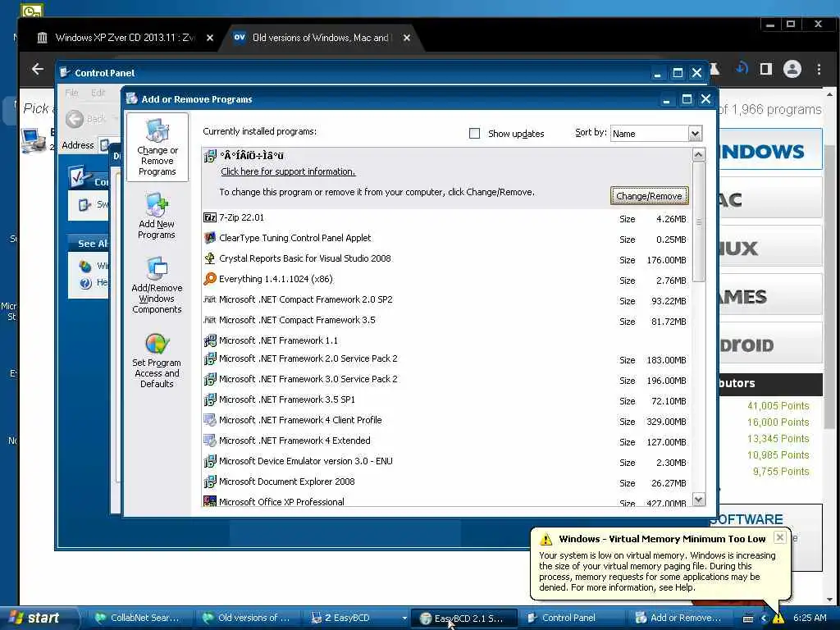Click Control Panel Back button

point(85,119)
